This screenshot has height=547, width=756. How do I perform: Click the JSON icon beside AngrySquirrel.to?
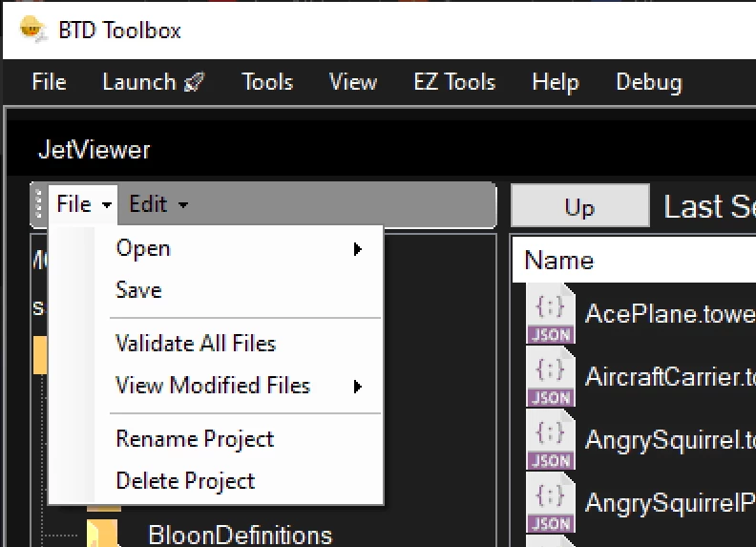point(551,439)
